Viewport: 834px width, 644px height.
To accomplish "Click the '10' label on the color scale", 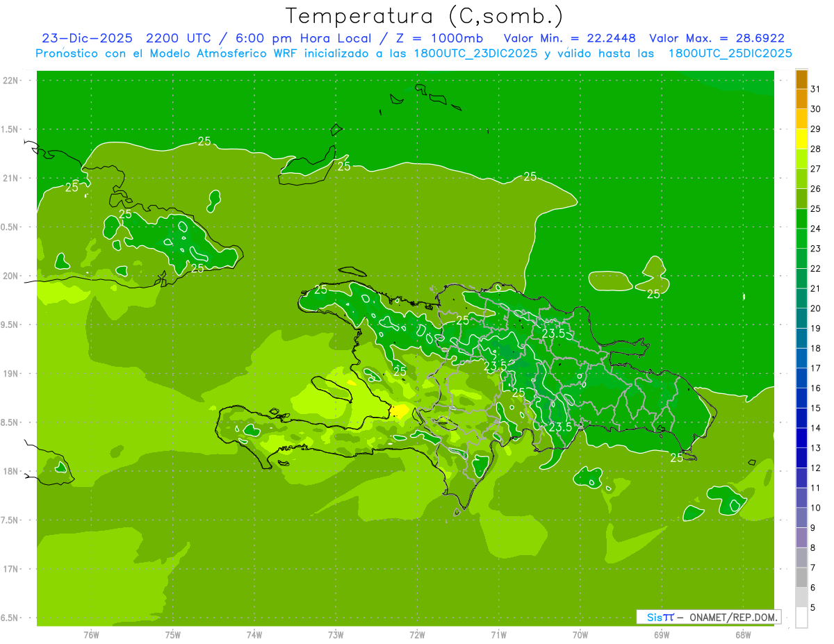I will 816,508.
